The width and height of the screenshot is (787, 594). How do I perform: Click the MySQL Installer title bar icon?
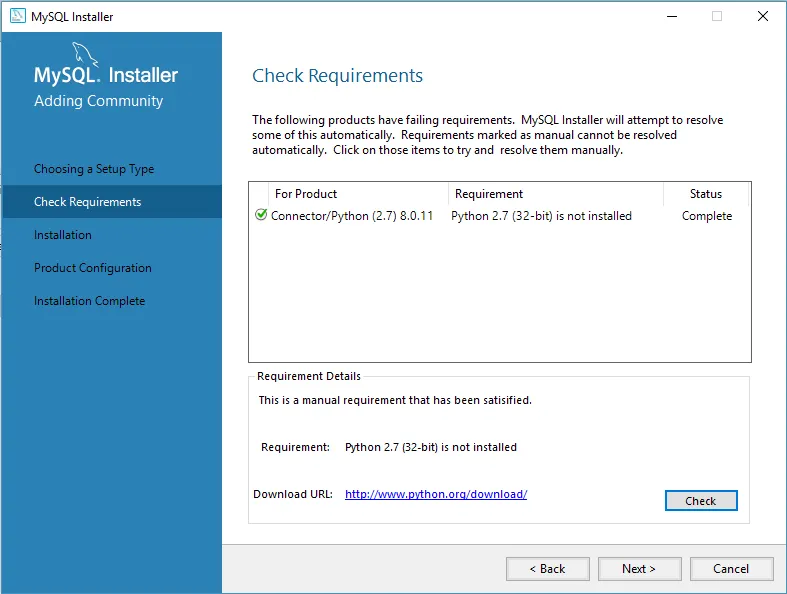pos(18,16)
